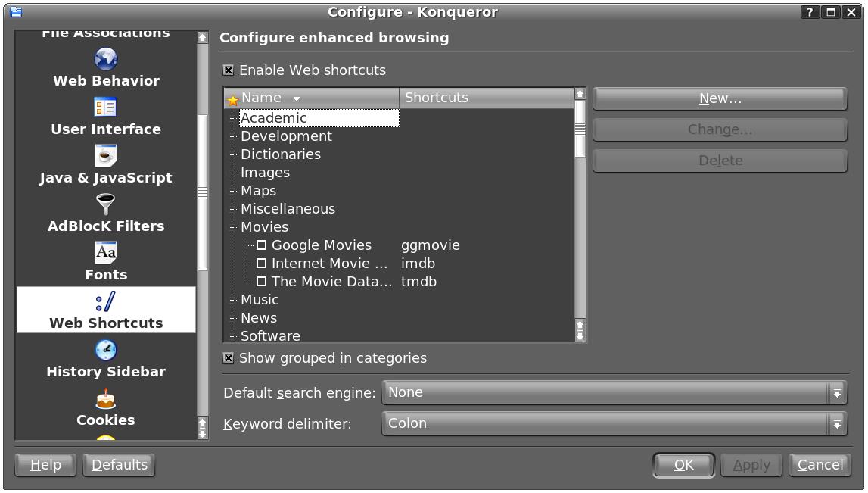The image size is (868, 493).
Task: Open the Default search engine dropdown
Action: pyautogui.click(x=614, y=392)
